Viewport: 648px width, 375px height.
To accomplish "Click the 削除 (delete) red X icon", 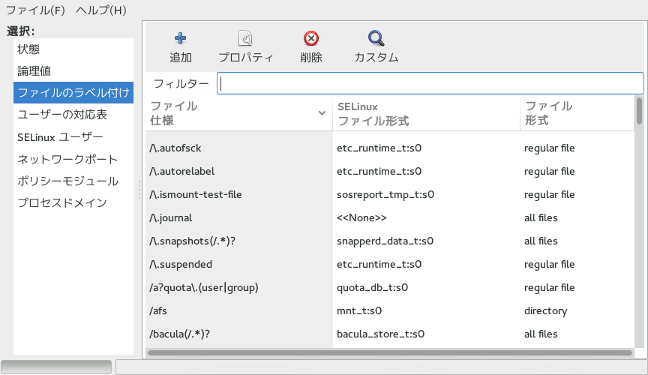I will [311, 38].
